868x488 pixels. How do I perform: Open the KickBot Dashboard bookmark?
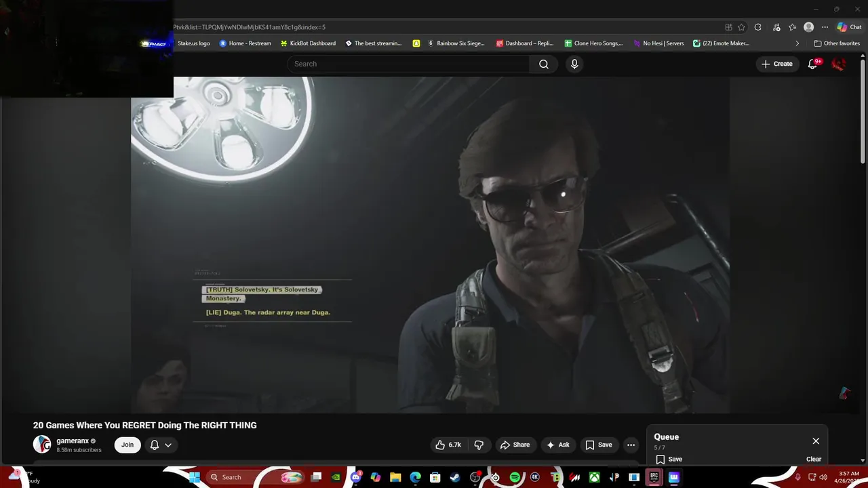[x=308, y=43]
